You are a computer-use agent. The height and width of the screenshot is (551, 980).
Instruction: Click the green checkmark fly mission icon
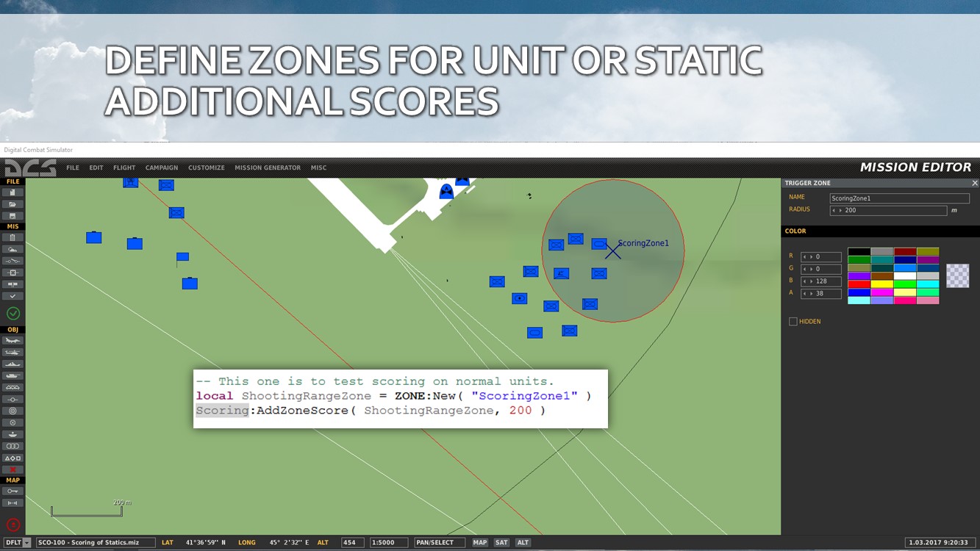[12, 314]
